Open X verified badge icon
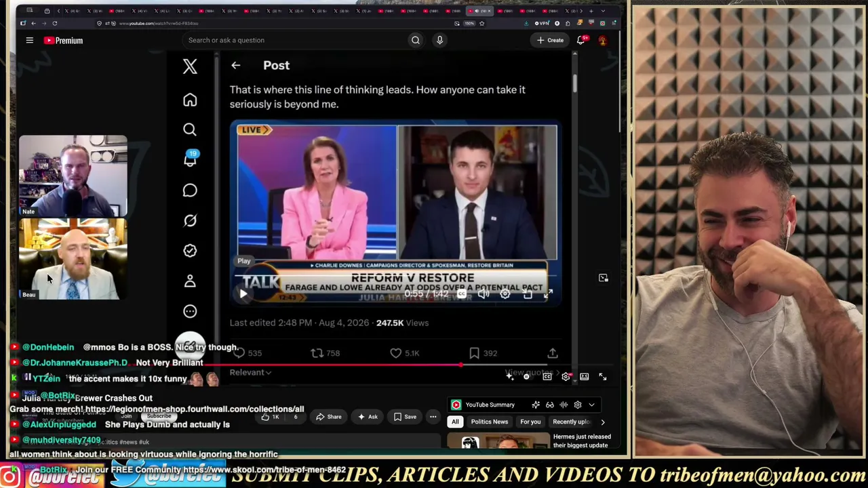This screenshot has height=488, width=868. pos(190,251)
